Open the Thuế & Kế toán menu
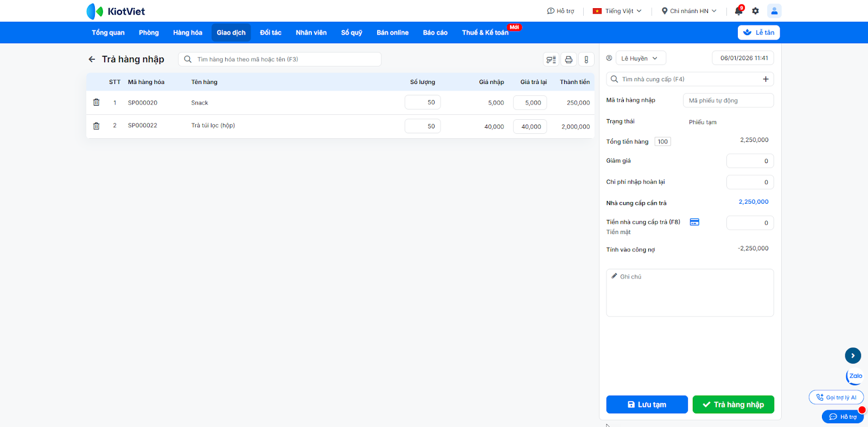868x427 pixels. (x=486, y=33)
